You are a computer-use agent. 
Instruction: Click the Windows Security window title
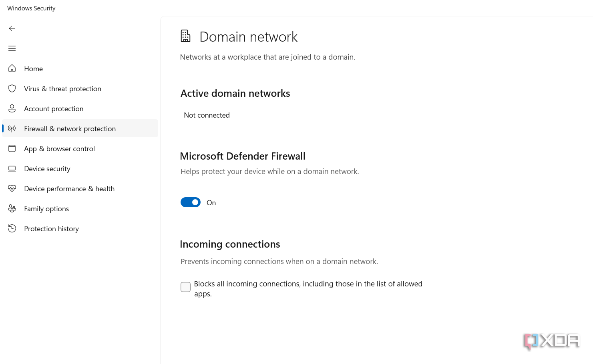pos(31,8)
